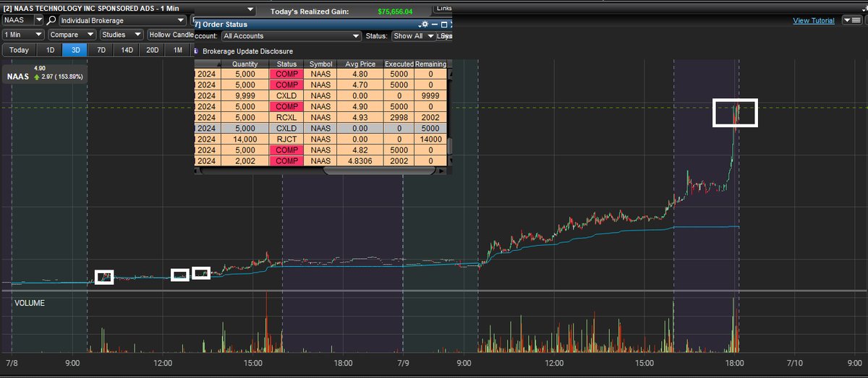
Task: Sort by the Executed column header
Action: (x=399, y=64)
